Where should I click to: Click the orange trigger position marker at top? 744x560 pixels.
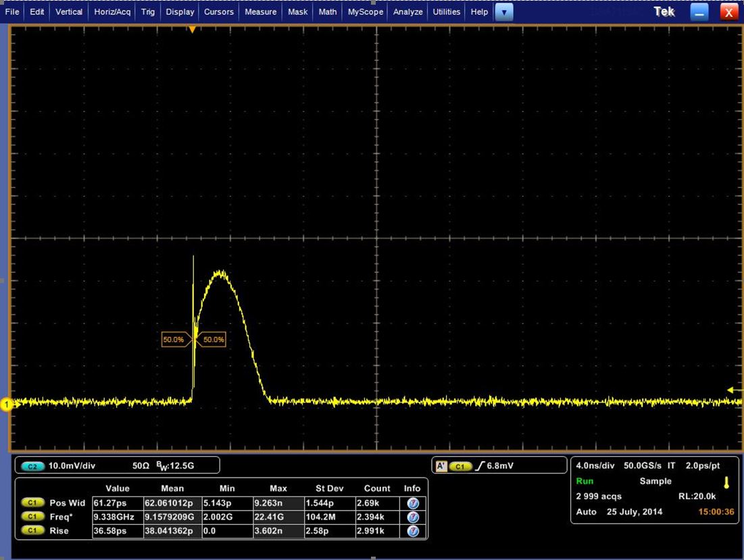click(x=192, y=29)
